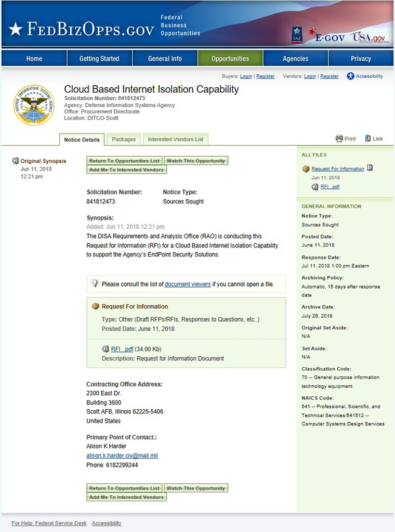Click the lightbulb tip icon
395x532 pixels.
[x=95, y=283]
